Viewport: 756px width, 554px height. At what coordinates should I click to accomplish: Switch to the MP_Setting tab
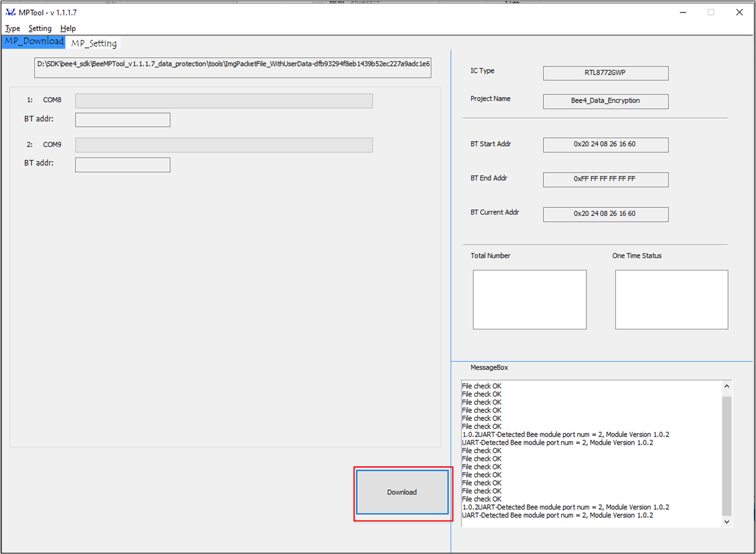(x=93, y=43)
